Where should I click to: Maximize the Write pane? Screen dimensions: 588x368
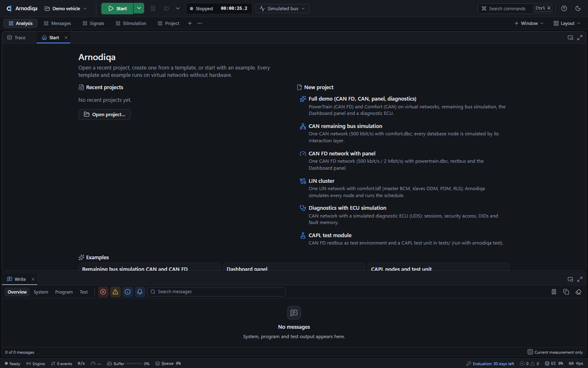click(580, 279)
